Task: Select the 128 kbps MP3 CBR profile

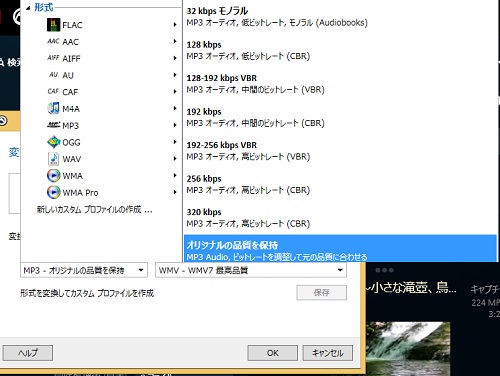Action: click(340, 50)
